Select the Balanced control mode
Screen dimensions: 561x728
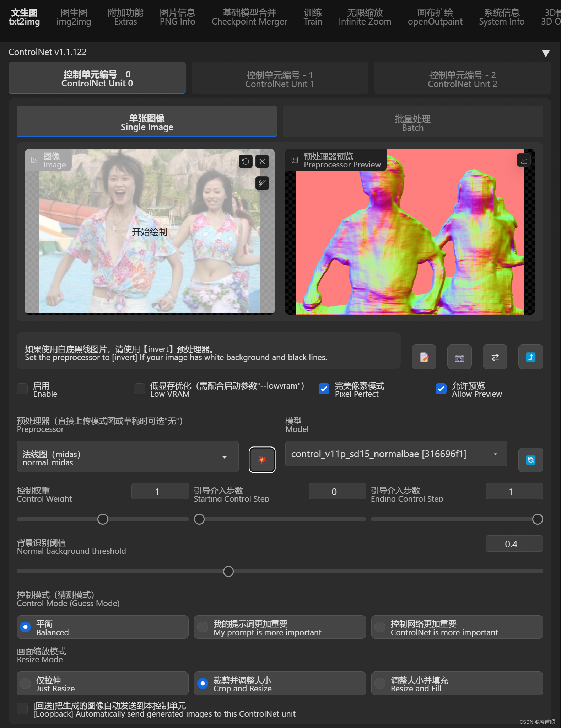(103, 627)
